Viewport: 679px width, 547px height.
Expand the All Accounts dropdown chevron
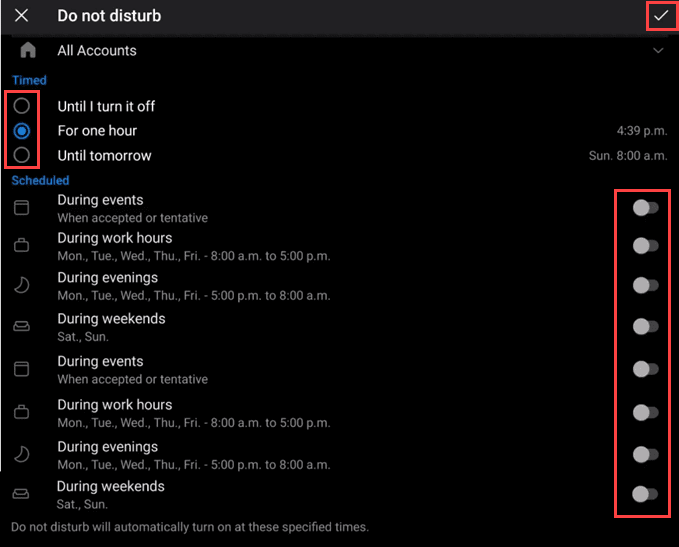pyautogui.click(x=657, y=50)
